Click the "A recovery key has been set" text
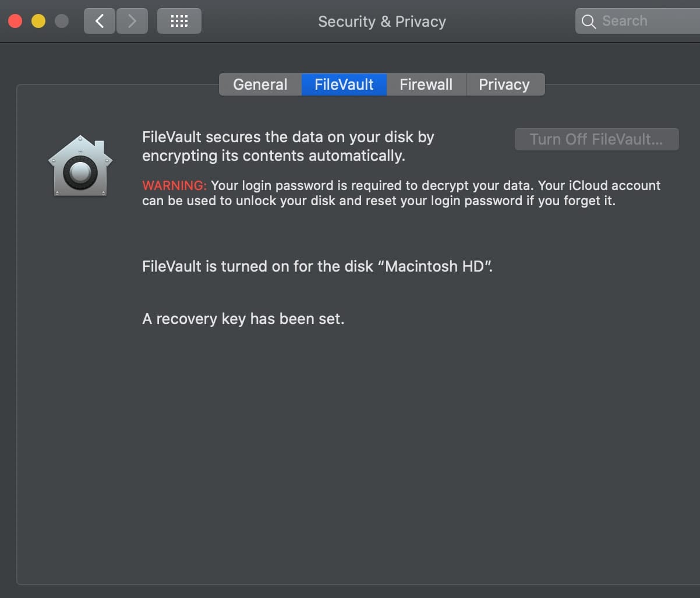Viewport: 700px width, 598px height. point(243,319)
